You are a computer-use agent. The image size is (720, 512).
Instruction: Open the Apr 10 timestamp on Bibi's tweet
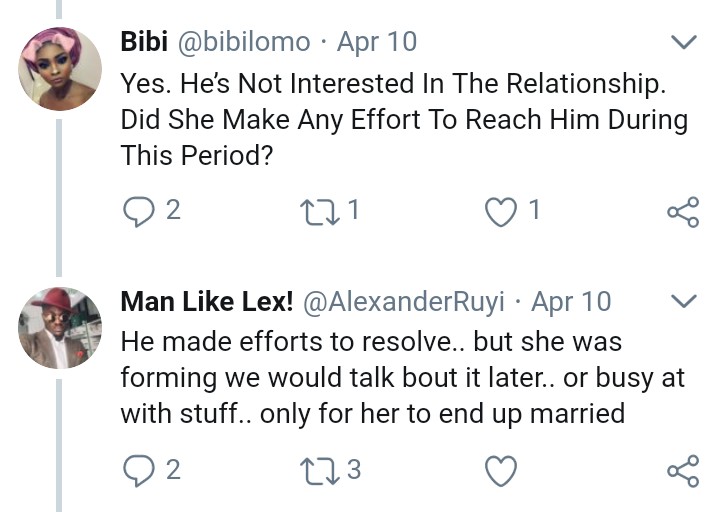point(377,42)
